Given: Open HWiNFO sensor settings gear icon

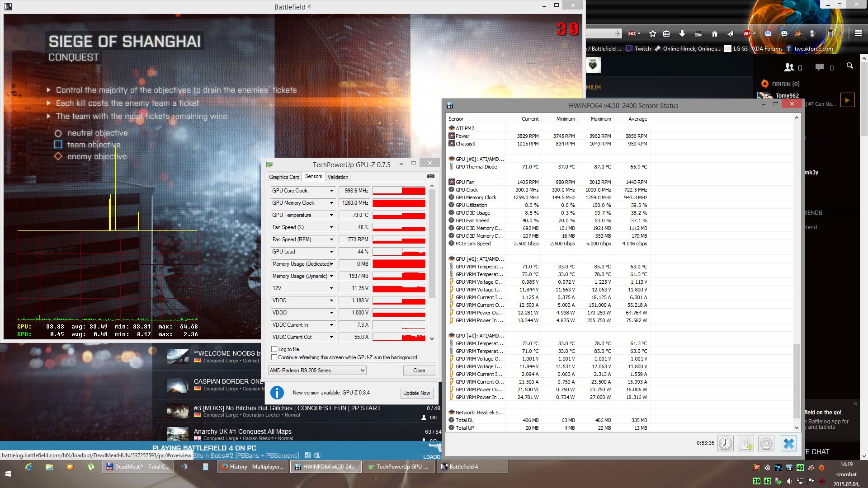Looking at the screenshot, I should pyautogui.click(x=766, y=443).
